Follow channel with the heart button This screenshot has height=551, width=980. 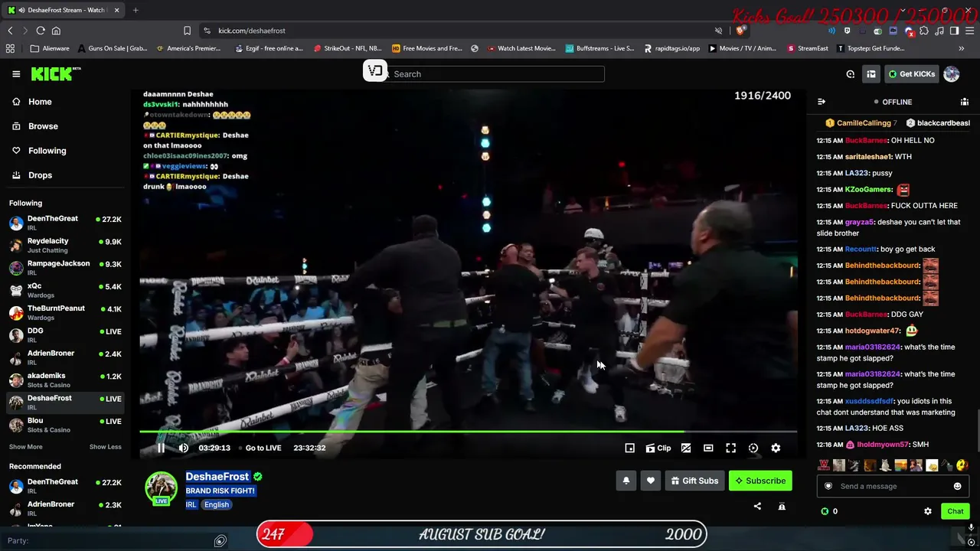tap(651, 481)
